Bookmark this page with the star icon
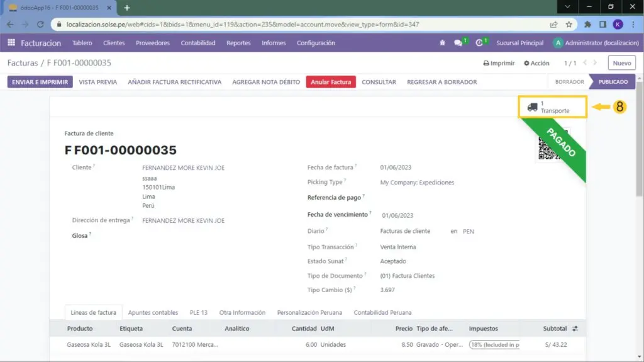The image size is (644, 362). (569, 25)
